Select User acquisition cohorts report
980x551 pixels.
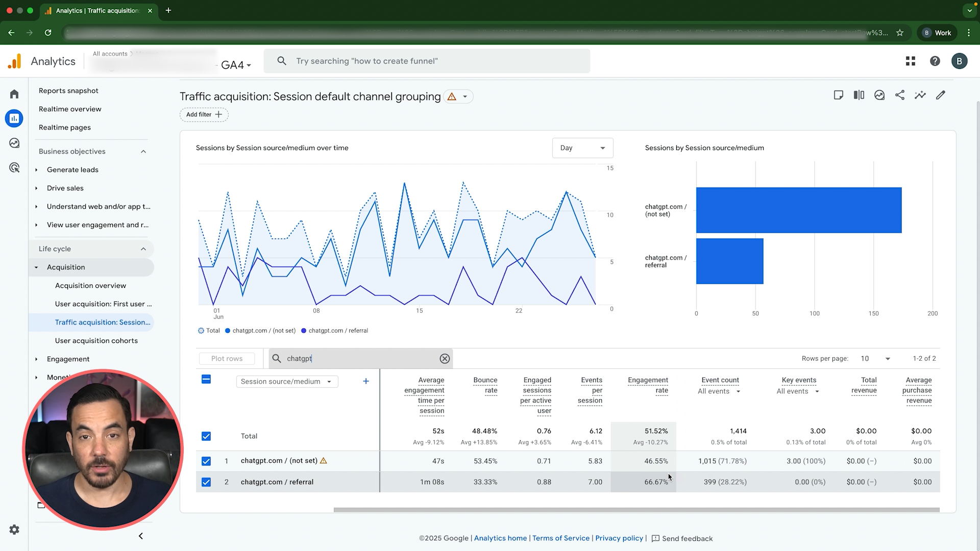pos(96,341)
